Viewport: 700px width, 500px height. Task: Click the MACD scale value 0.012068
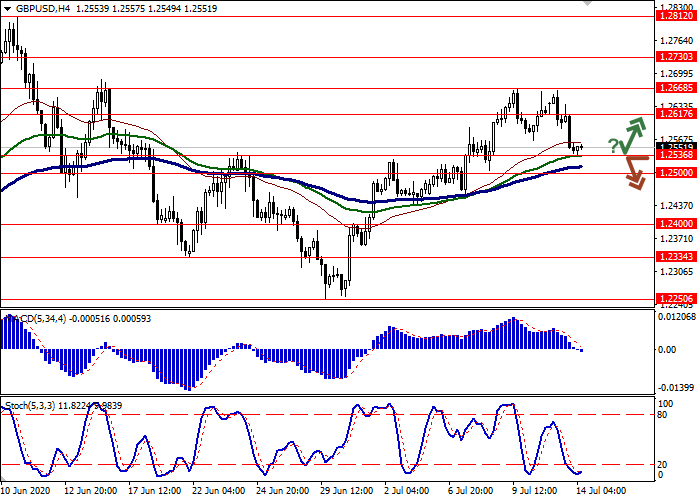[x=677, y=317]
